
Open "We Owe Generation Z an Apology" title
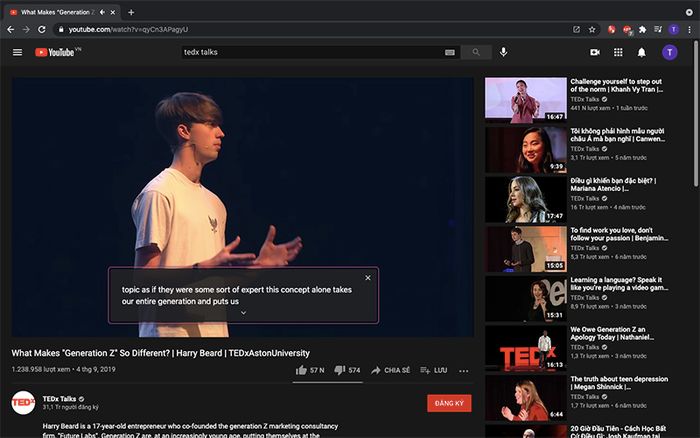pos(612,333)
